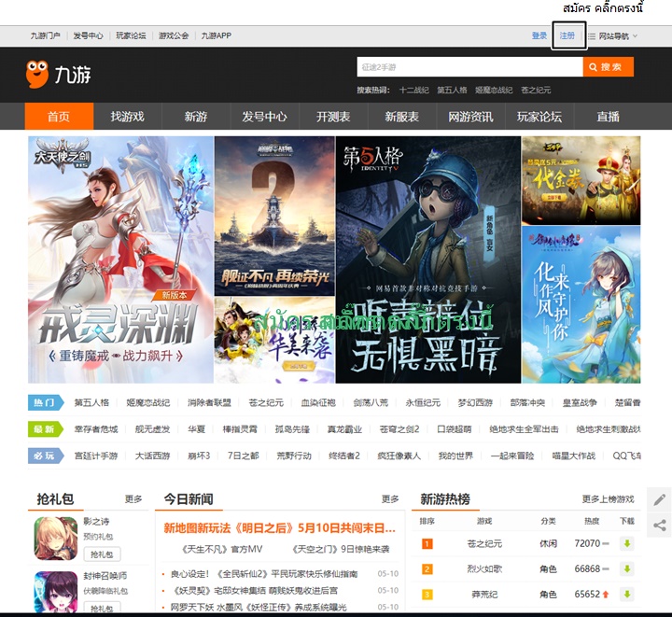The height and width of the screenshot is (617, 672).
Task: Click hot search word 姬魔恋战纪
Action: click(494, 90)
